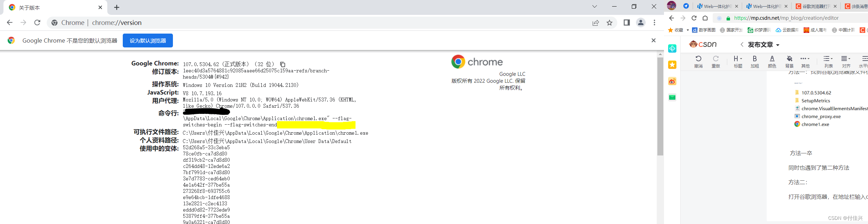Open the 成人高考 bookmark
Viewport: 868px width, 224px height.
815,30
